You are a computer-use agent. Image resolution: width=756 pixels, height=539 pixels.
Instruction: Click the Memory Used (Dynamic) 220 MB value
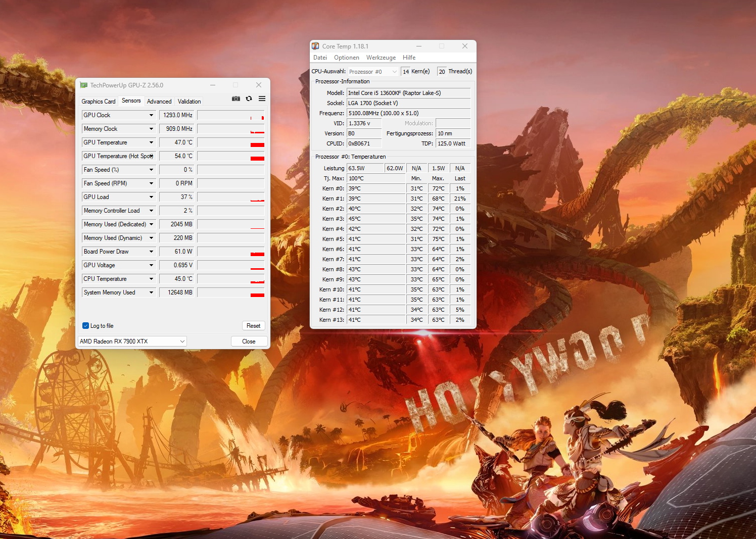(x=176, y=238)
